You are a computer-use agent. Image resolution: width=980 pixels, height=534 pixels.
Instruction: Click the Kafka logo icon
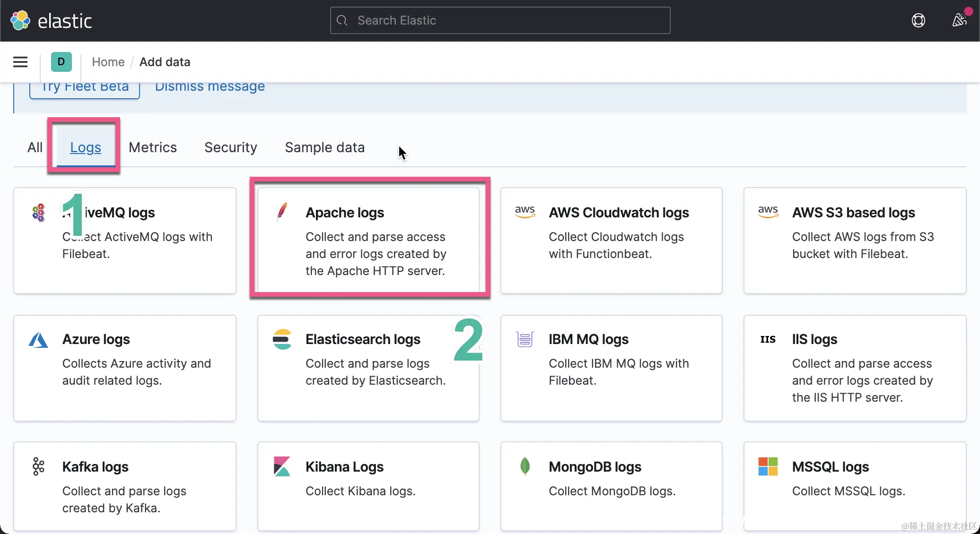[x=38, y=466]
